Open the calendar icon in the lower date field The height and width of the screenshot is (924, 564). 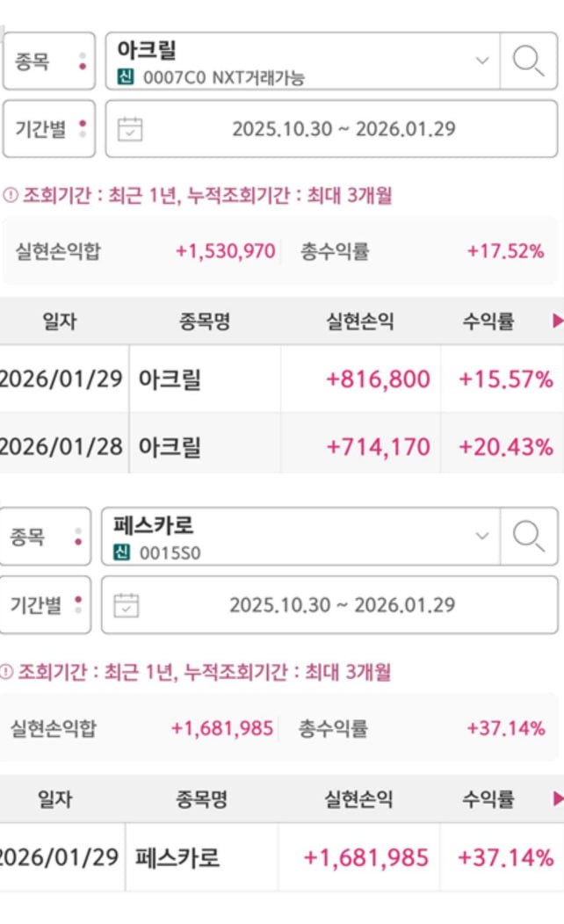127,605
